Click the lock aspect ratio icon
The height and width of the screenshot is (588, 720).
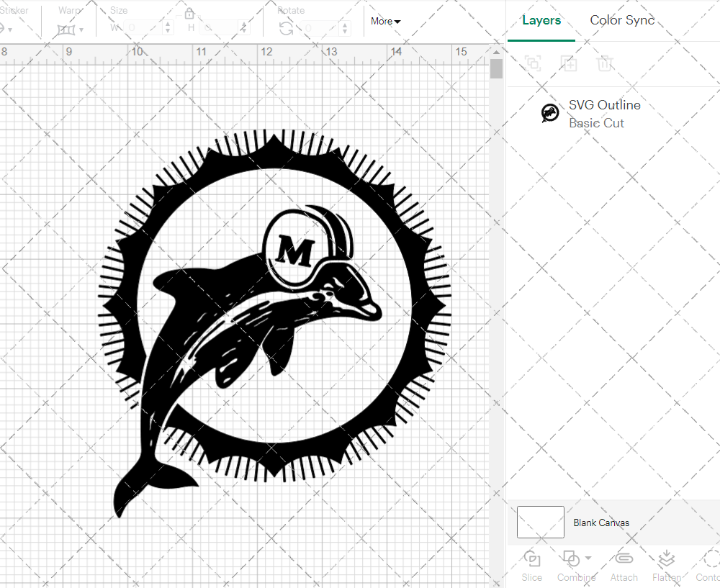coord(189,14)
